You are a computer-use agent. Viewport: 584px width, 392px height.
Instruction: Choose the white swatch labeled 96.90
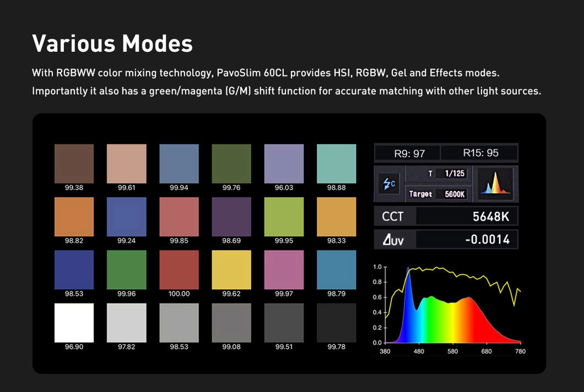74,323
